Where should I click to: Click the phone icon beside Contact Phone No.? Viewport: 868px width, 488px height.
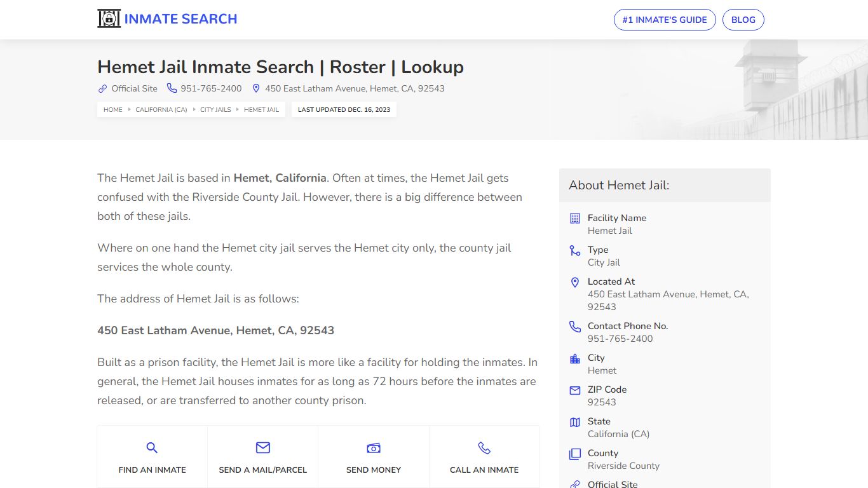click(x=575, y=327)
